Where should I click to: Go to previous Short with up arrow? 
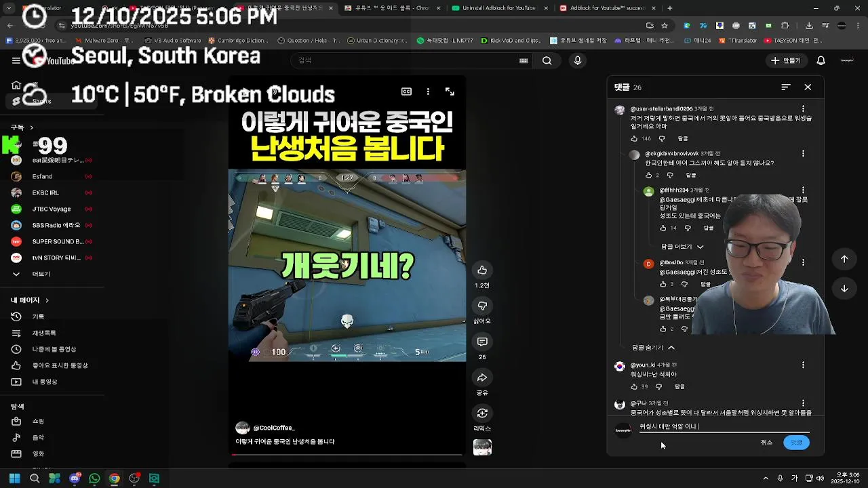(x=844, y=259)
